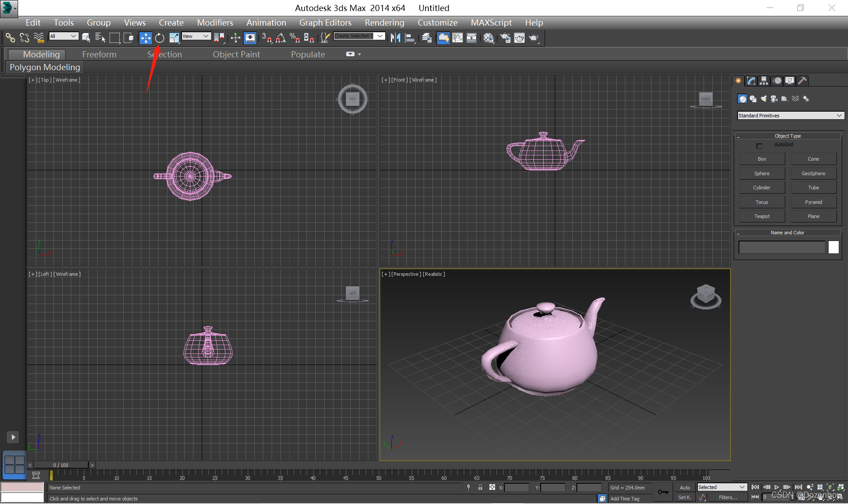848x504 pixels.
Task: Click the Select and Link tool
Action: (x=10, y=38)
